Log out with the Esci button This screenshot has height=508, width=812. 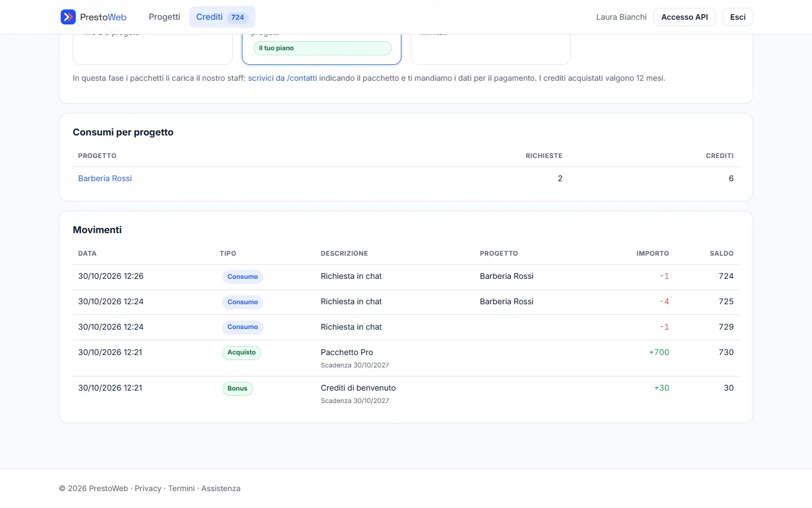(738, 17)
